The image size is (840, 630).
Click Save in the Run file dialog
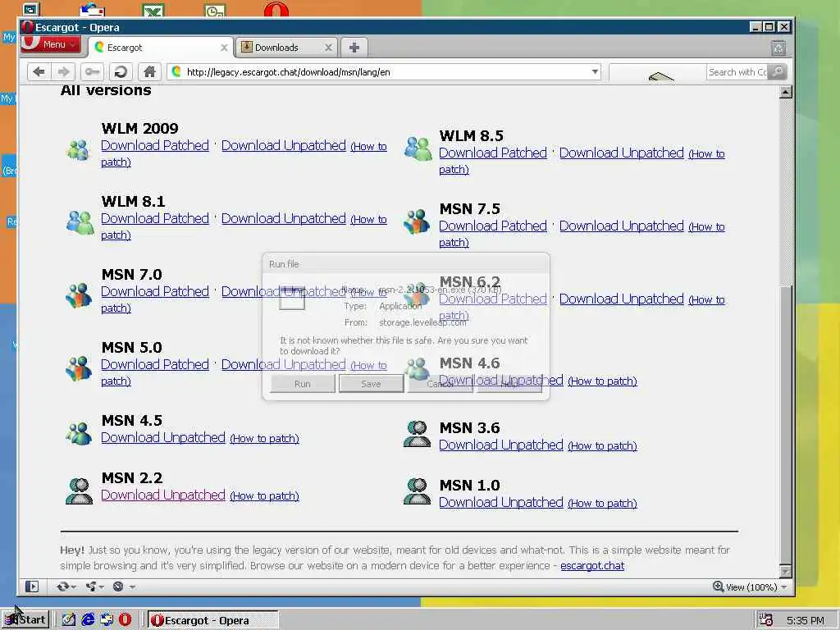pos(372,384)
